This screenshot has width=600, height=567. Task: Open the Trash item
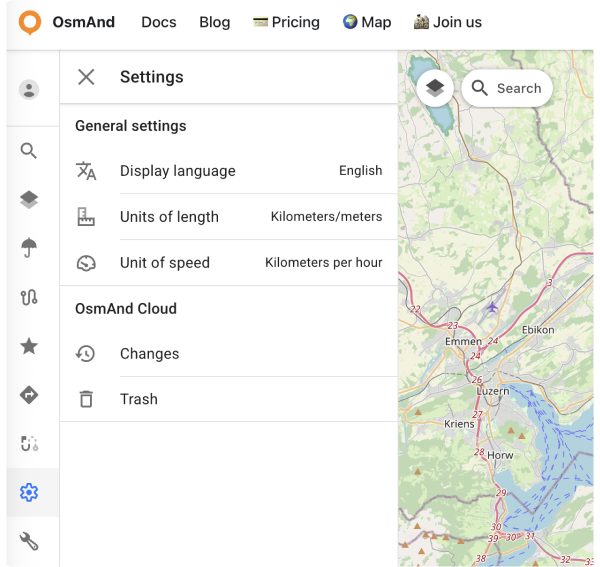pyautogui.click(x=229, y=399)
